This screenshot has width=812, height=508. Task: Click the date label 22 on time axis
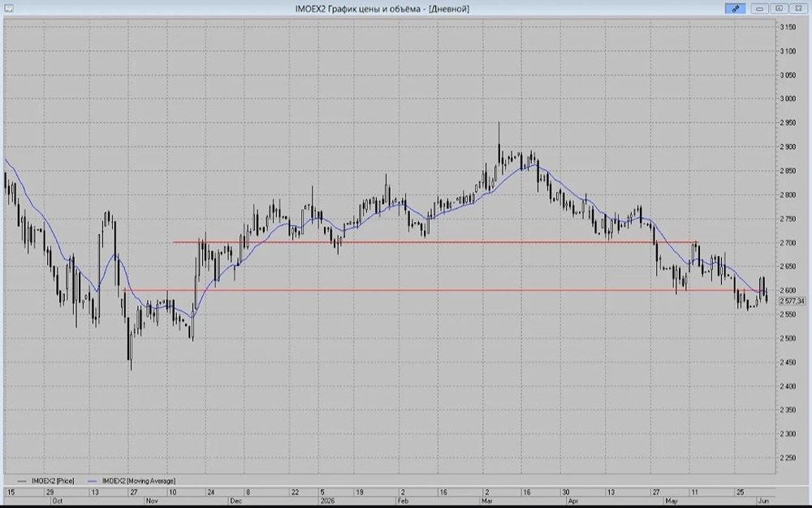point(295,492)
